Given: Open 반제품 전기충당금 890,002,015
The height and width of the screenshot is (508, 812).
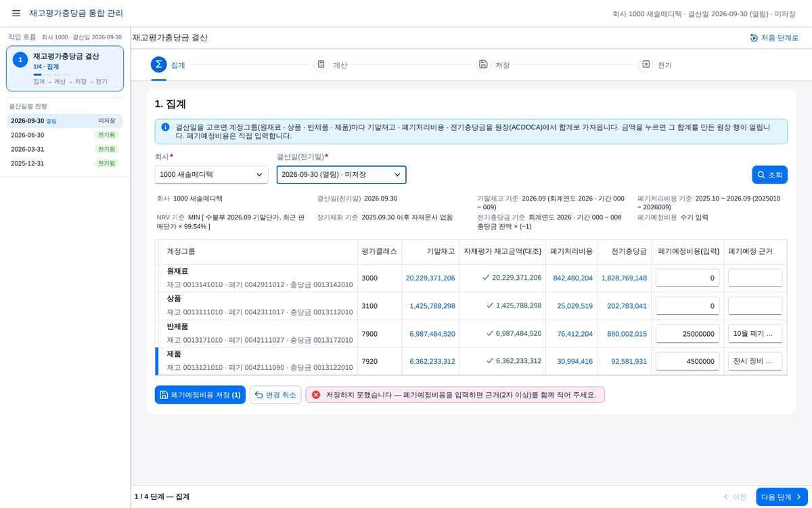Looking at the screenshot, I should pos(627,333).
